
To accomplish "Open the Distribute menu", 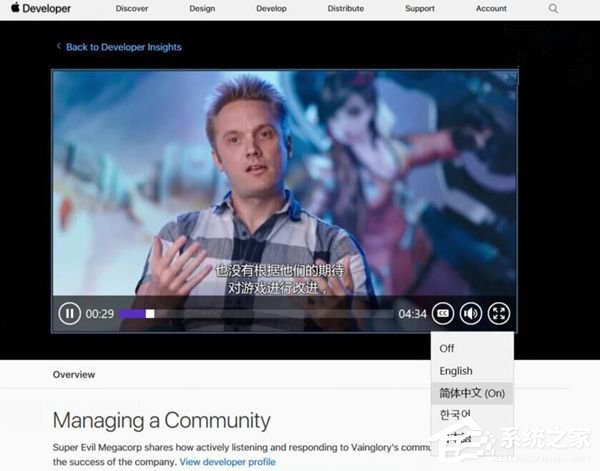I will 346,8.
